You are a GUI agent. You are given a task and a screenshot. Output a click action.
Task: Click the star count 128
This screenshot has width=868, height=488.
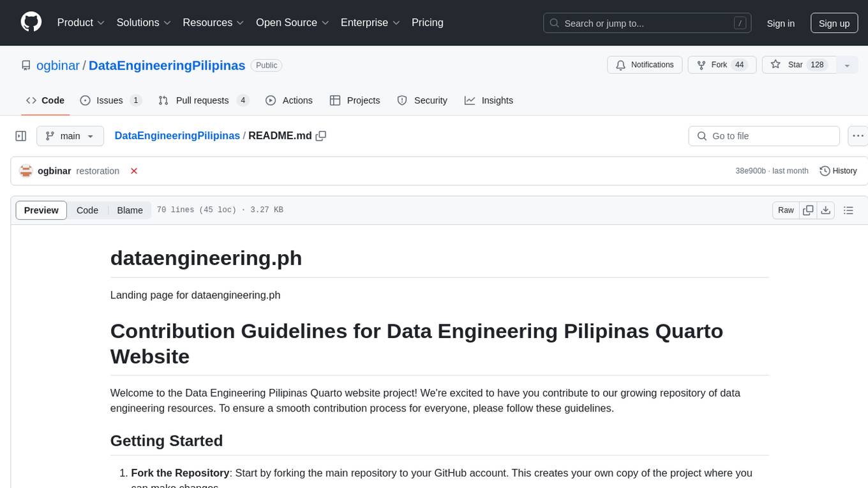(818, 65)
